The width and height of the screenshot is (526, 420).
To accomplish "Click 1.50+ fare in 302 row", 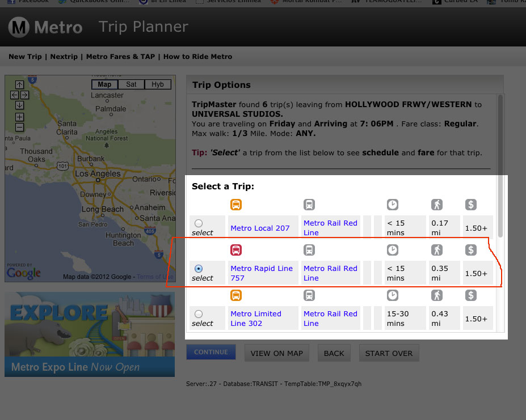I will [x=476, y=319].
